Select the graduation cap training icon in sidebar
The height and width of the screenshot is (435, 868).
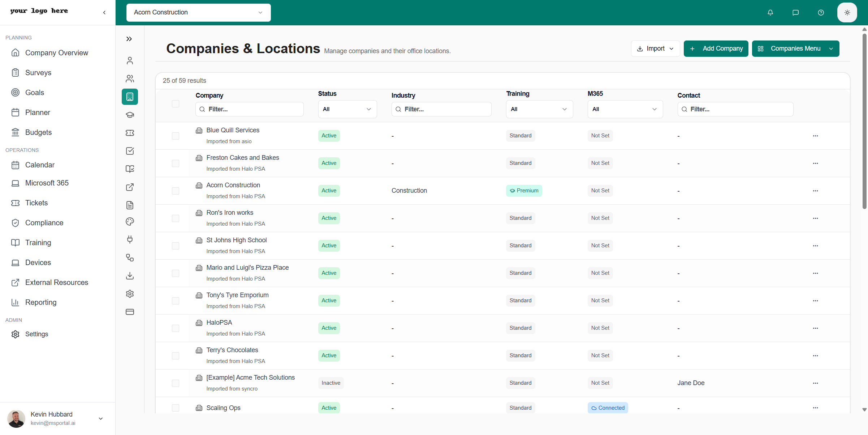(130, 115)
